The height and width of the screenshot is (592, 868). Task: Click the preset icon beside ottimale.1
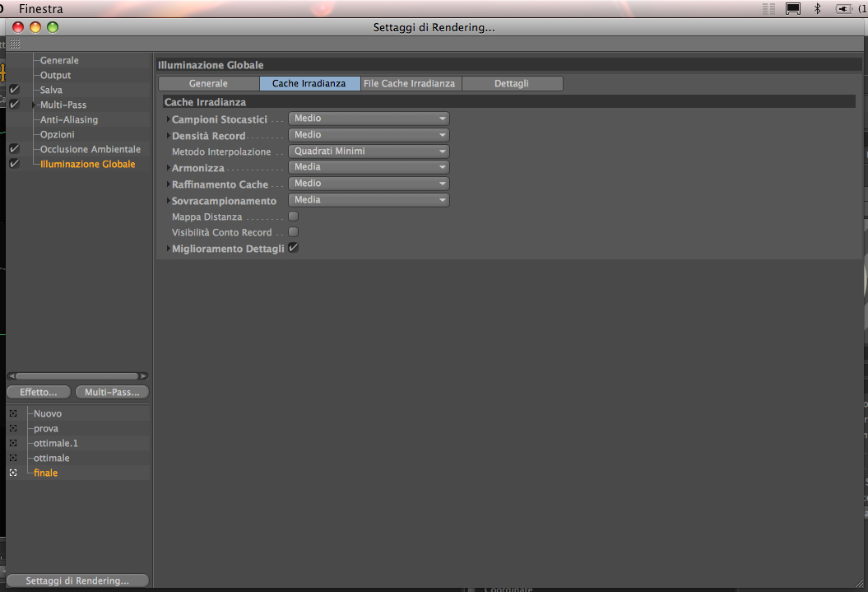(13, 443)
